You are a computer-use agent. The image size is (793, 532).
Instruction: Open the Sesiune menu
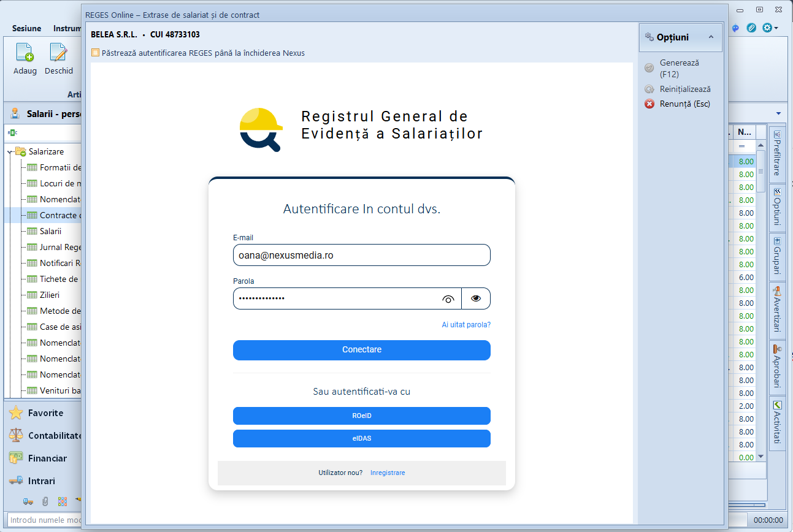(x=27, y=28)
